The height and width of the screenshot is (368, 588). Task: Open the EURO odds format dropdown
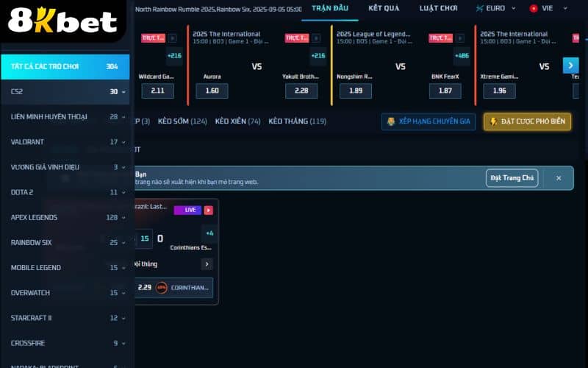click(x=495, y=8)
